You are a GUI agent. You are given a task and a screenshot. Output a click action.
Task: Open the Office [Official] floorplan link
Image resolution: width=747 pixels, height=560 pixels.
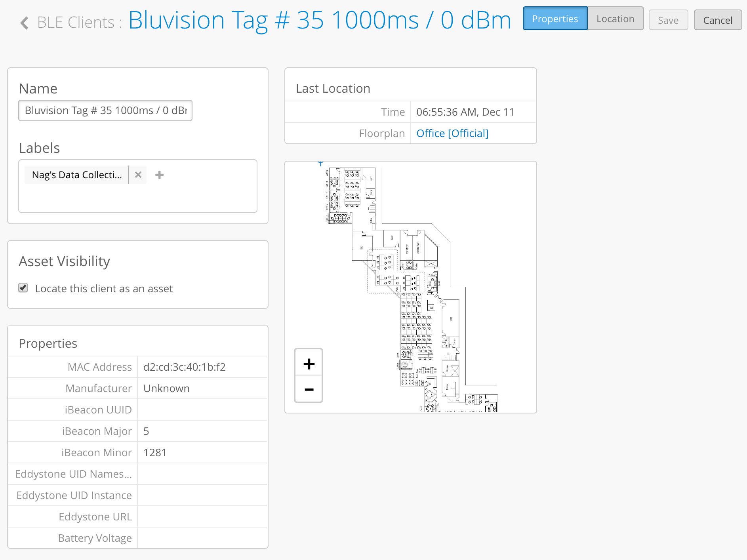[x=452, y=133]
